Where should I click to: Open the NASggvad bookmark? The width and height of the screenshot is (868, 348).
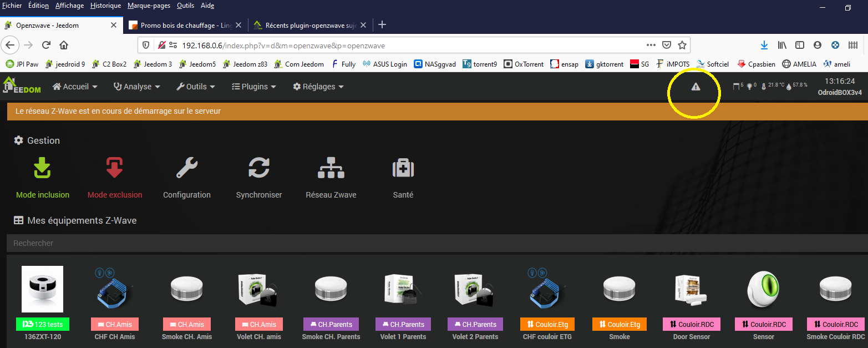pos(435,64)
